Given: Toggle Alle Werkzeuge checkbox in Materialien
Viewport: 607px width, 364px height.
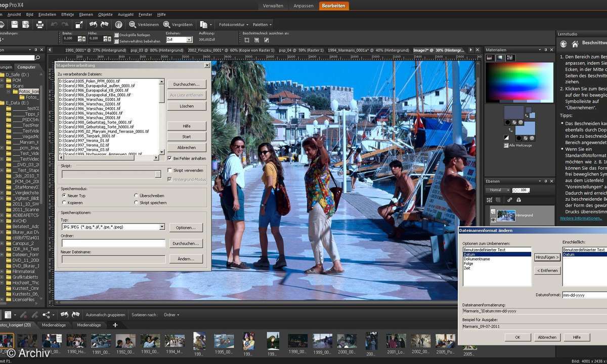Looking at the screenshot, I should coord(506,146).
